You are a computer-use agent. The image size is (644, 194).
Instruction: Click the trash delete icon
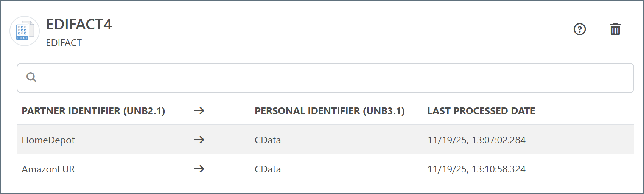[615, 29]
